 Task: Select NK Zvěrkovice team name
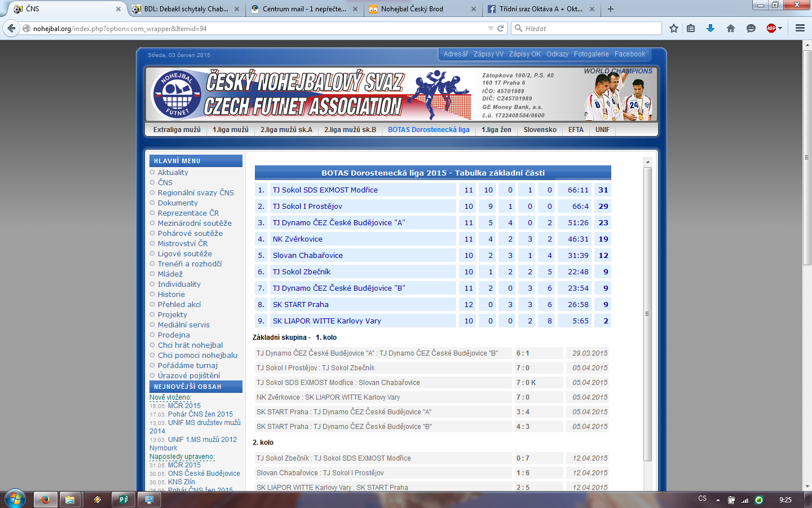pyautogui.click(x=298, y=239)
